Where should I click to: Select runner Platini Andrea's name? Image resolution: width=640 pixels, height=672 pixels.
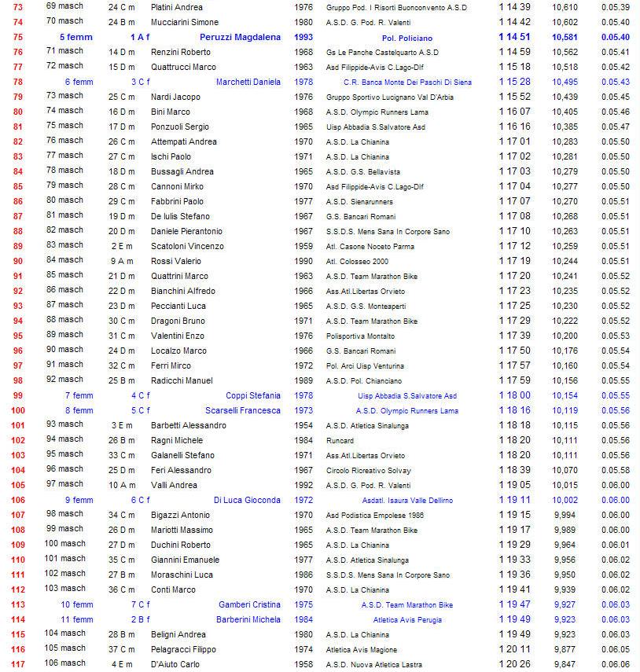[176, 7]
